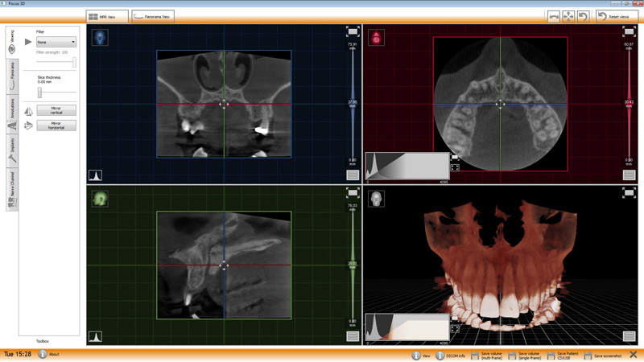Expand the histogram panel in axial view
Image resolution: width=644 pixels, height=362 pixels.
point(455,168)
